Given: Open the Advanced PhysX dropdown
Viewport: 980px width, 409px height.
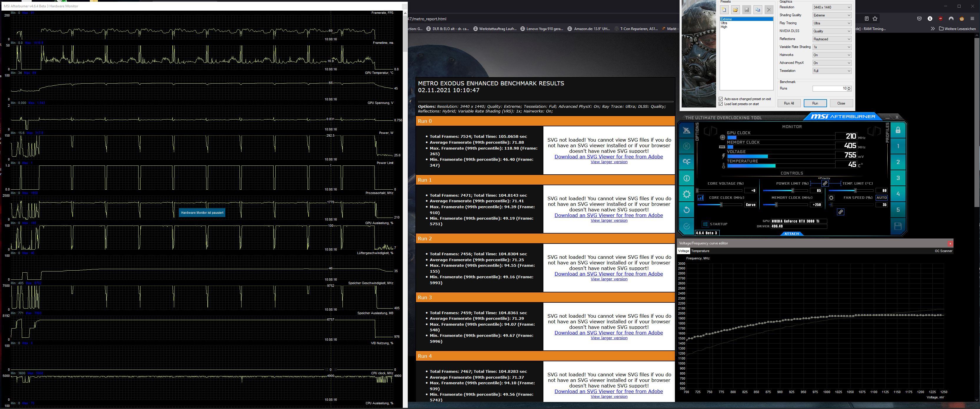Looking at the screenshot, I should tap(832, 63).
